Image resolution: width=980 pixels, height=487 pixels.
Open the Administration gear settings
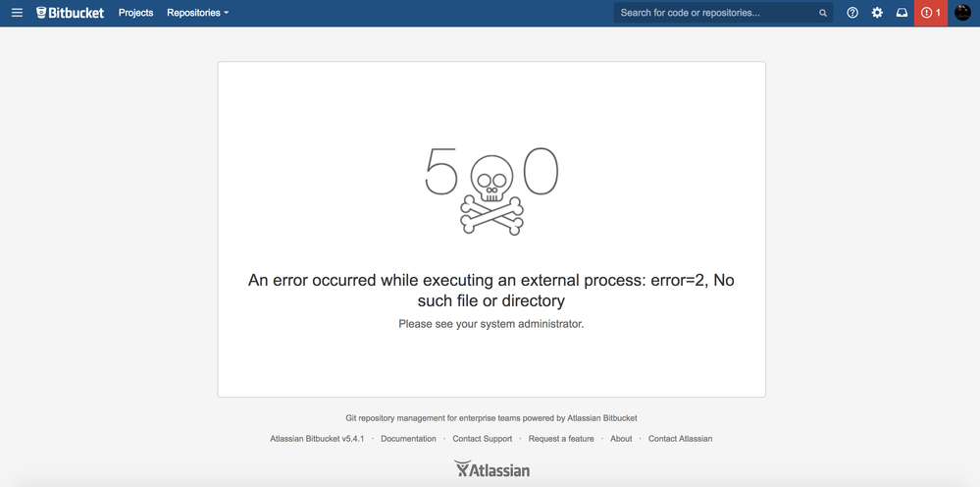877,13
